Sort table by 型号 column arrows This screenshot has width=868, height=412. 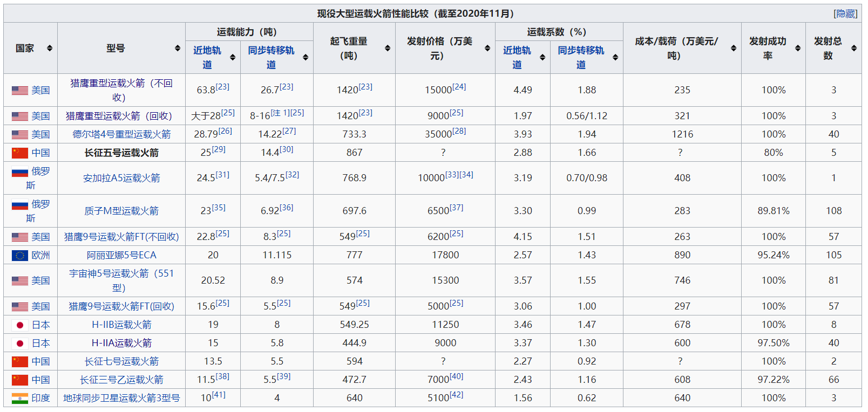(178, 48)
